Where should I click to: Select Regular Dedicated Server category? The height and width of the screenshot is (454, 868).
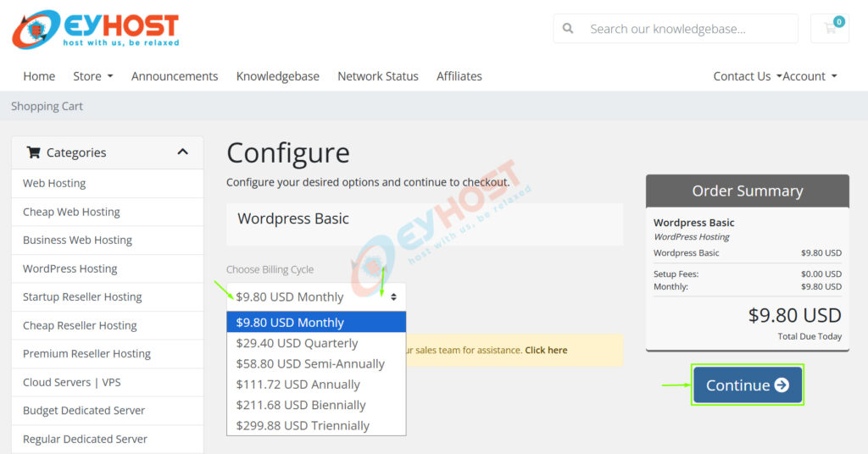click(108, 439)
